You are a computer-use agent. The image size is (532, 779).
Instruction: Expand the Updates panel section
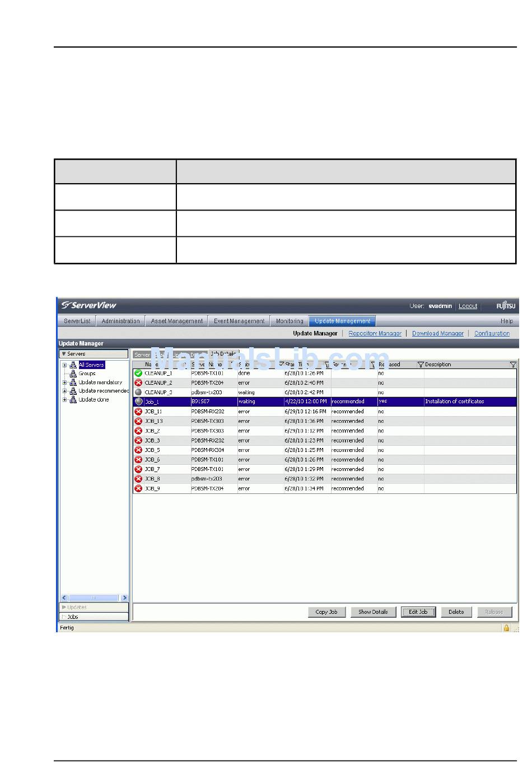[x=94, y=607]
